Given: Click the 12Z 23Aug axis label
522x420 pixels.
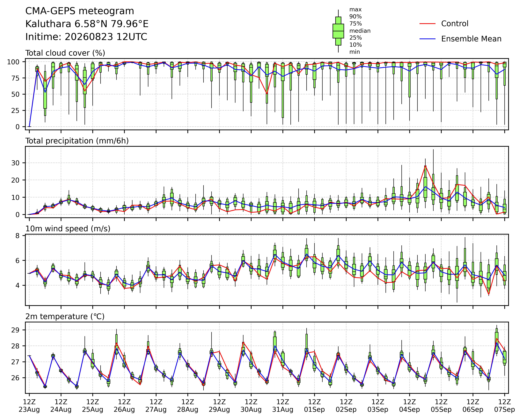Looking at the screenshot, I should tap(29, 406).
